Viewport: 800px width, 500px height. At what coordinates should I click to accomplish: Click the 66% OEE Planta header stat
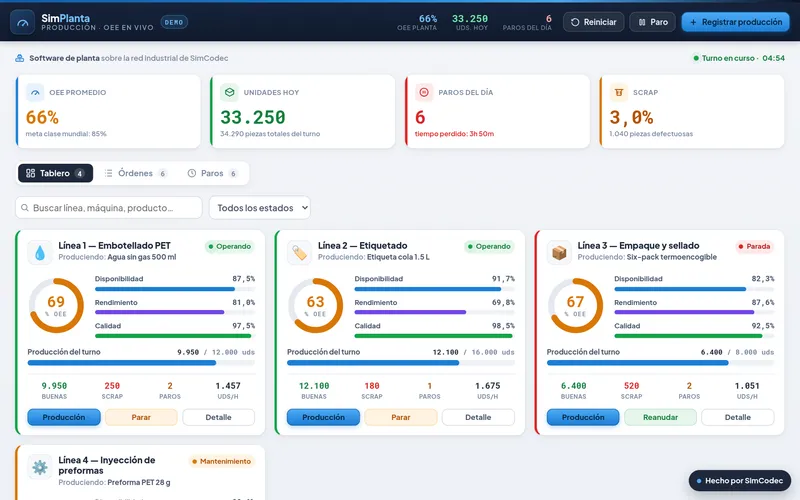click(417, 22)
